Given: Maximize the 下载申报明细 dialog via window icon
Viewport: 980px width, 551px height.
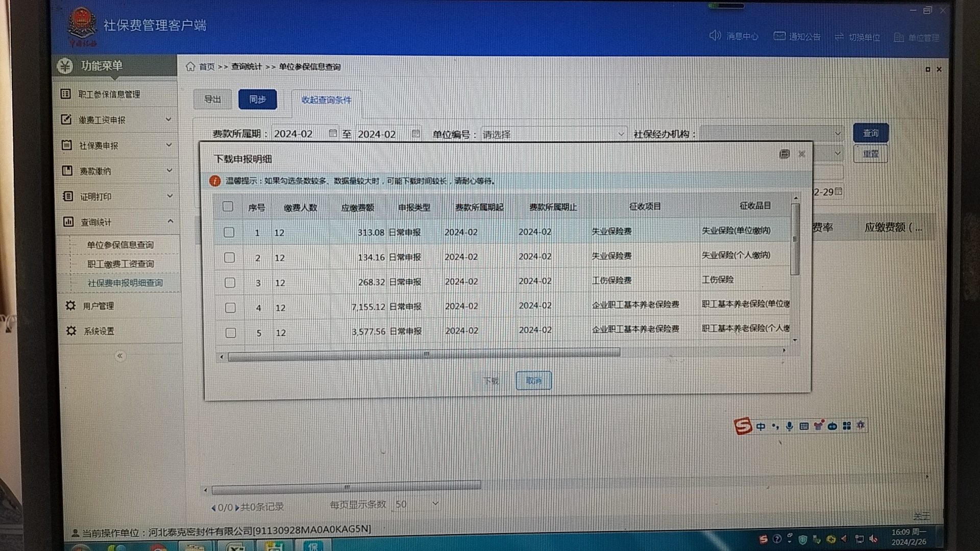Looking at the screenshot, I should pyautogui.click(x=785, y=154).
